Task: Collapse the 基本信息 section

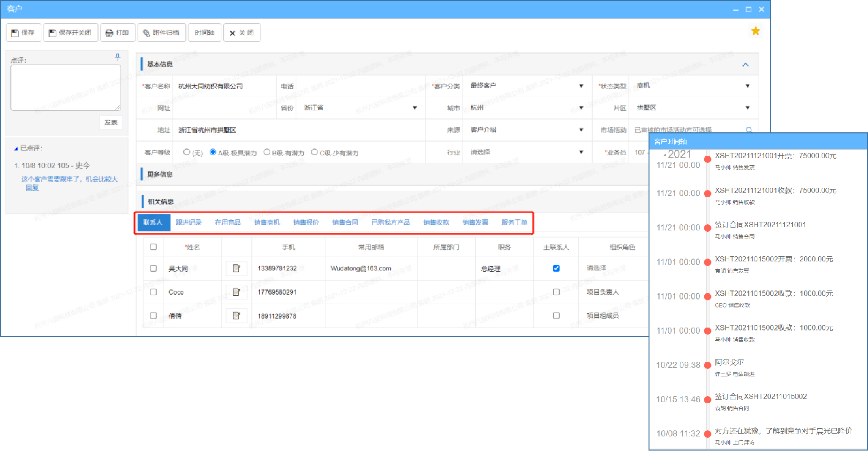Action: point(746,64)
